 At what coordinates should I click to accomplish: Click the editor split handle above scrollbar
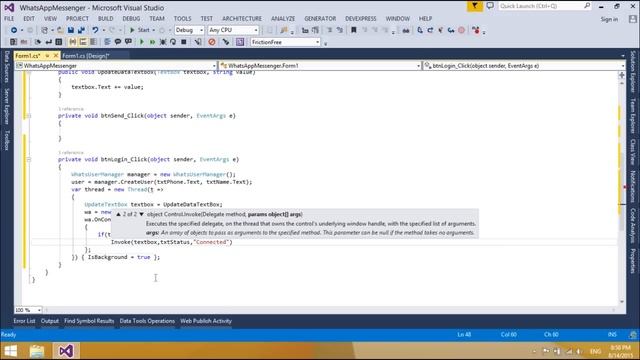click(622, 75)
